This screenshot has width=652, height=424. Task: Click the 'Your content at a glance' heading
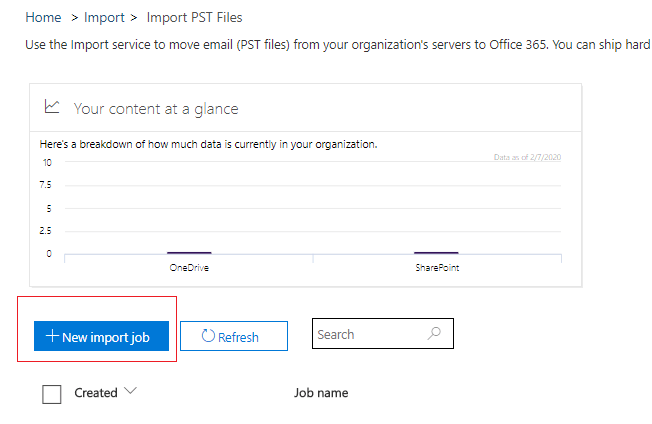[x=156, y=108]
